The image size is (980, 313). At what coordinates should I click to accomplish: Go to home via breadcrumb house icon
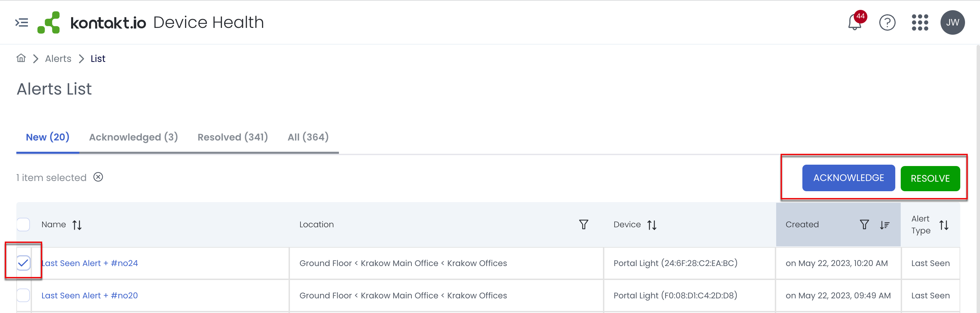[x=21, y=58]
